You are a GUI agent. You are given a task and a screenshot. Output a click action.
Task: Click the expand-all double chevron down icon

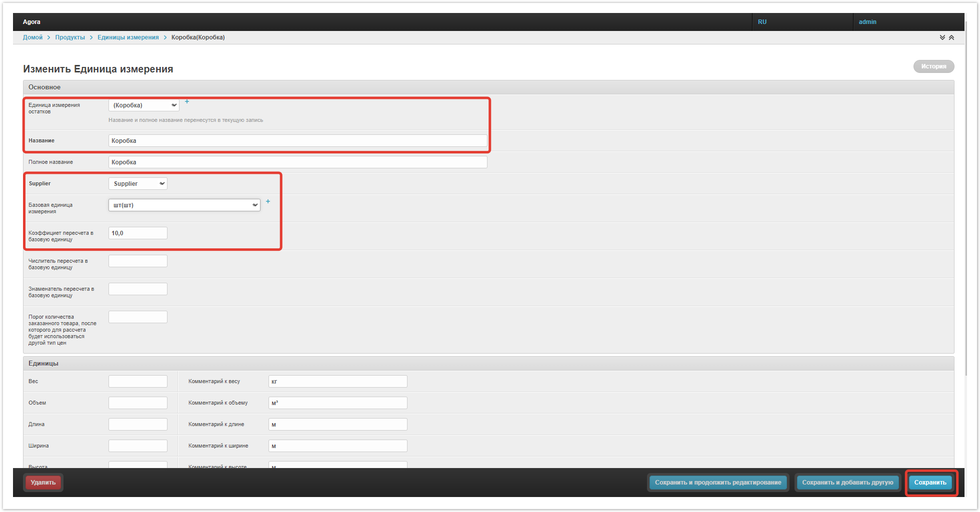(x=942, y=37)
